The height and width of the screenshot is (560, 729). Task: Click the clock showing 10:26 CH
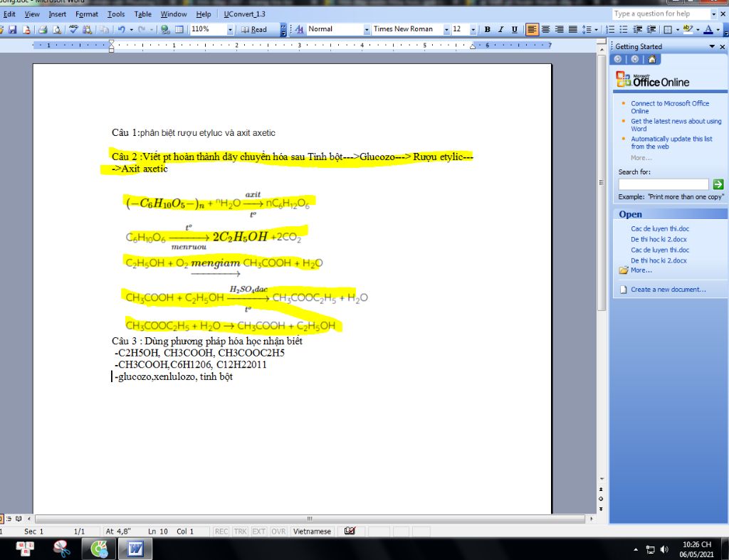[696, 549]
